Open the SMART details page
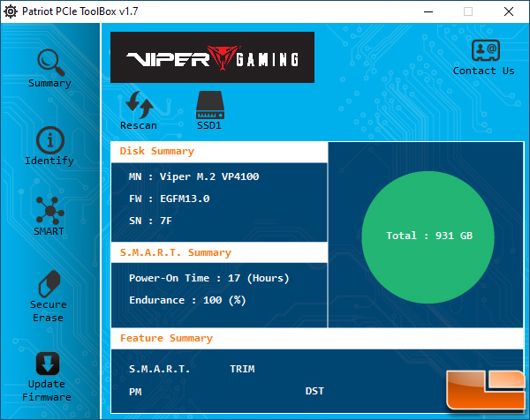The image size is (530, 420). 49,216
